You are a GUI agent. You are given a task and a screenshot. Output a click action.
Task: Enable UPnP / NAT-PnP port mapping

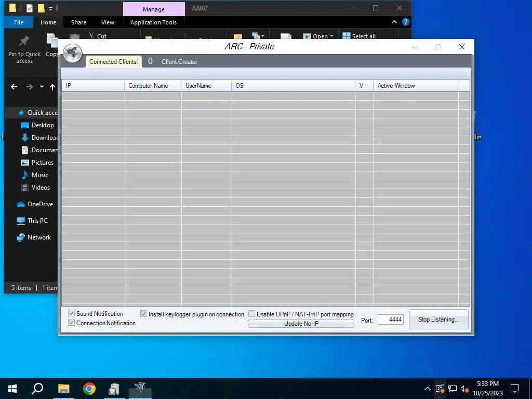tap(252, 314)
